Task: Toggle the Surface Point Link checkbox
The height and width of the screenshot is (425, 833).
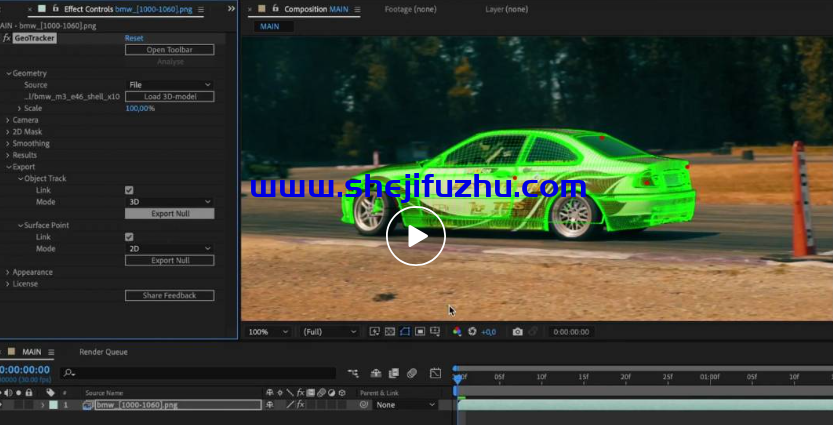Action: coord(129,237)
